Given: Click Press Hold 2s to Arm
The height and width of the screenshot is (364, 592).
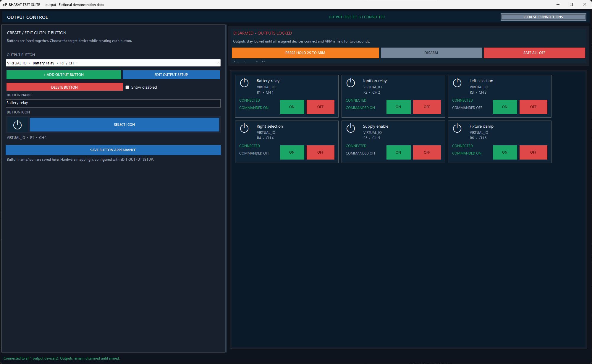Looking at the screenshot, I should [x=305, y=53].
